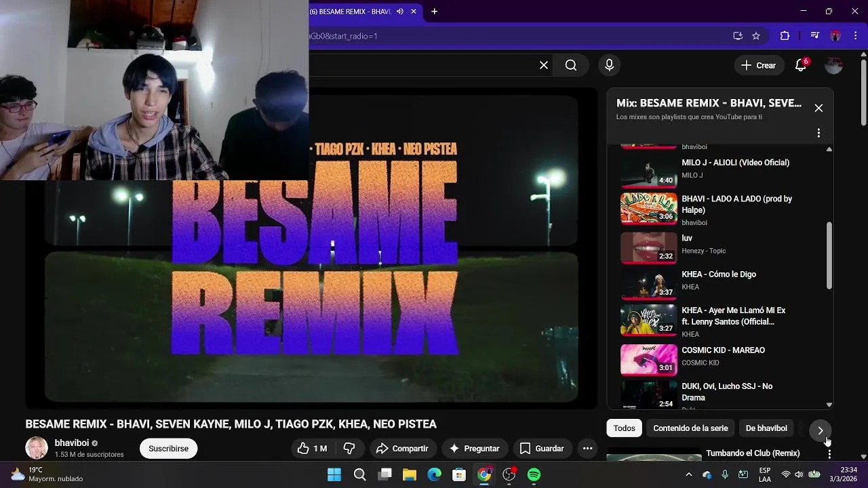Open a new browser tab
This screenshot has height=488, width=868.
pos(435,12)
